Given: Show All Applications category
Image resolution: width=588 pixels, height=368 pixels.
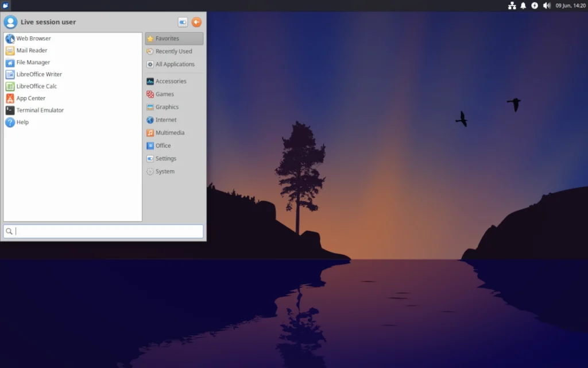Looking at the screenshot, I should pyautogui.click(x=175, y=64).
